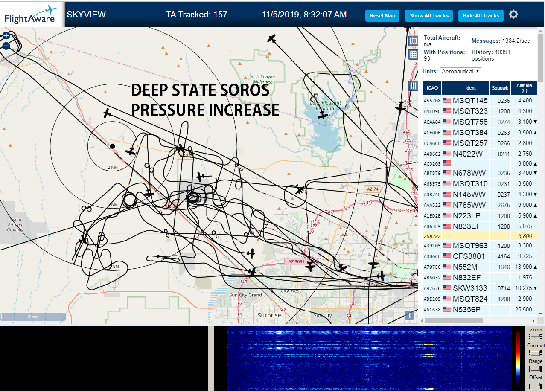Select the MSQT758 aircraft row
545x392 pixels.
pos(480,122)
